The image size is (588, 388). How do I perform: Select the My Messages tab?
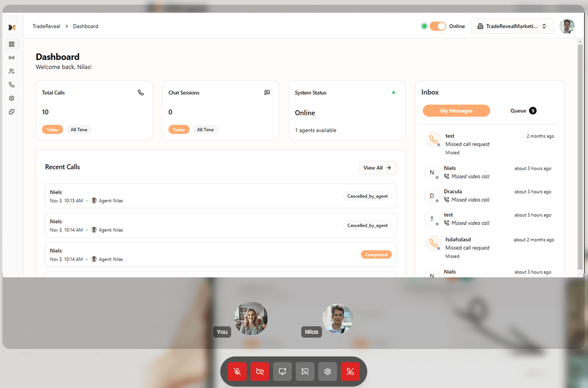456,110
